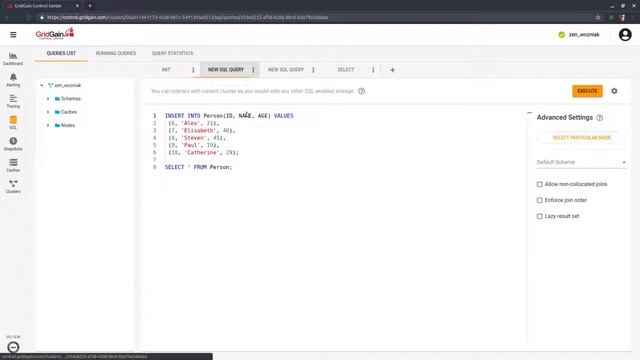Image resolution: width=640 pixels, height=360 pixels.
Task: Click the Advanced Settings heading
Action: tap(564, 118)
